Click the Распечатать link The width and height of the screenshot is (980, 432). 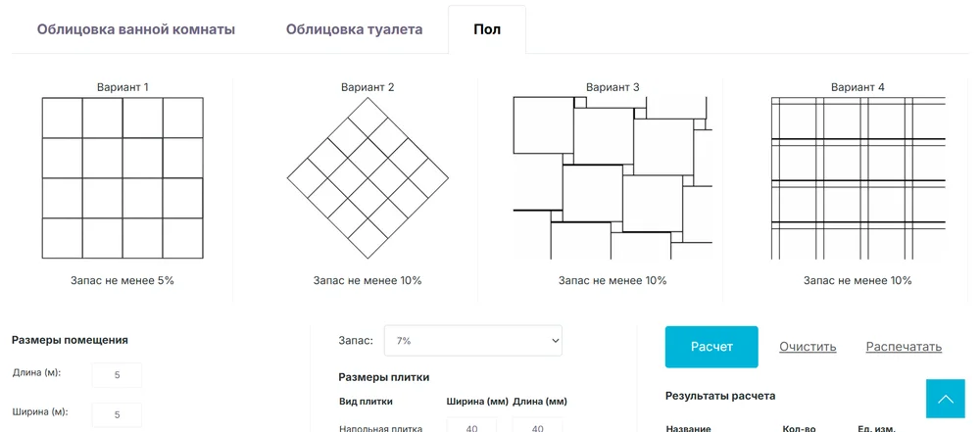pos(904,347)
